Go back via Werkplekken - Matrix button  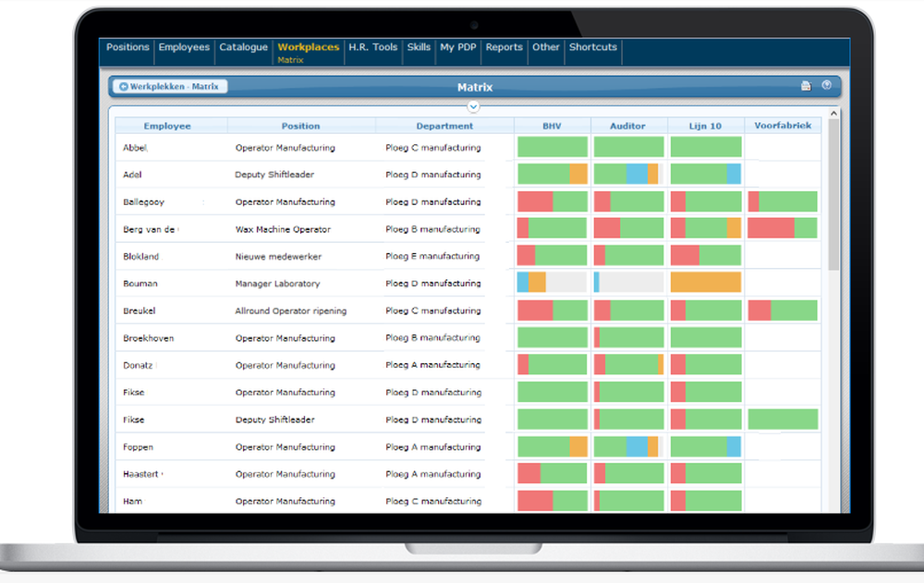pos(169,87)
